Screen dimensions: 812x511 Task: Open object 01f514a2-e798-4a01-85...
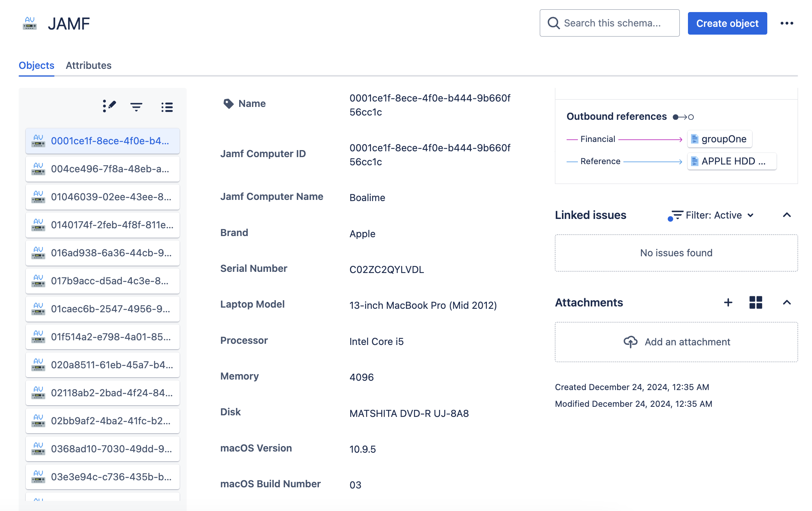click(103, 337)
